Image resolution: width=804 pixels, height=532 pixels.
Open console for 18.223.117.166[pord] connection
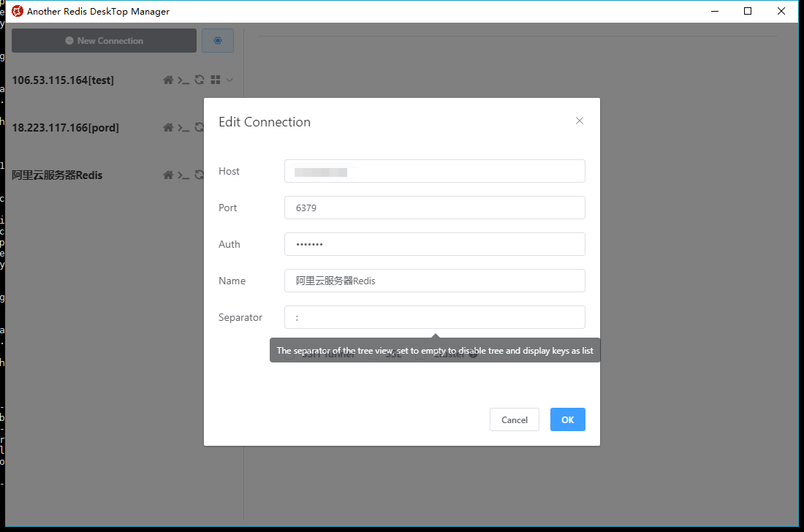[x=183, y=128]
